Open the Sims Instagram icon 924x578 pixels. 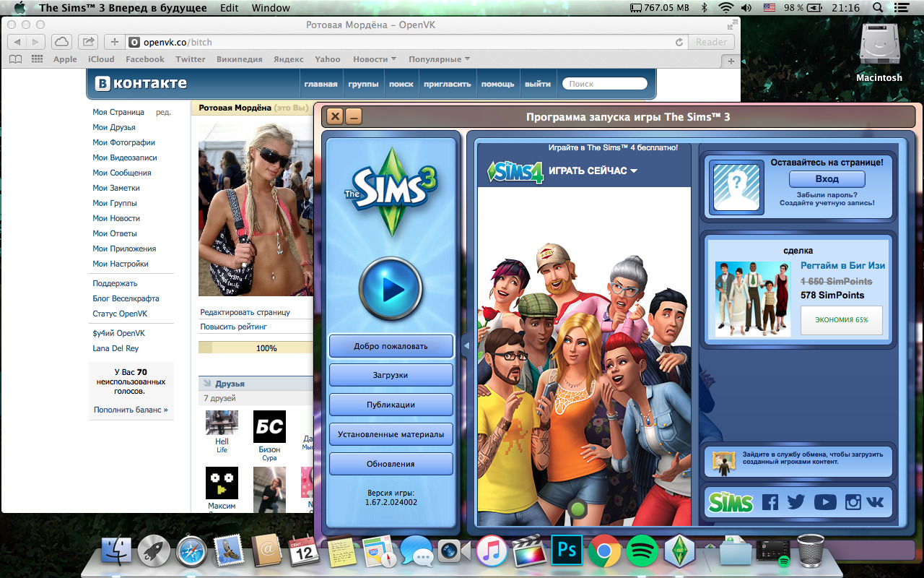(853, 502)
